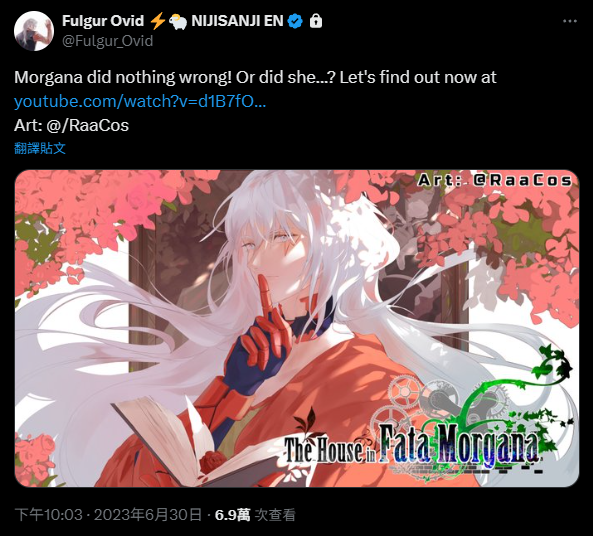This screenshot has height=536, width=593.
Task: Open the Fata Morgana artwork image
Action: pos(297,328)
